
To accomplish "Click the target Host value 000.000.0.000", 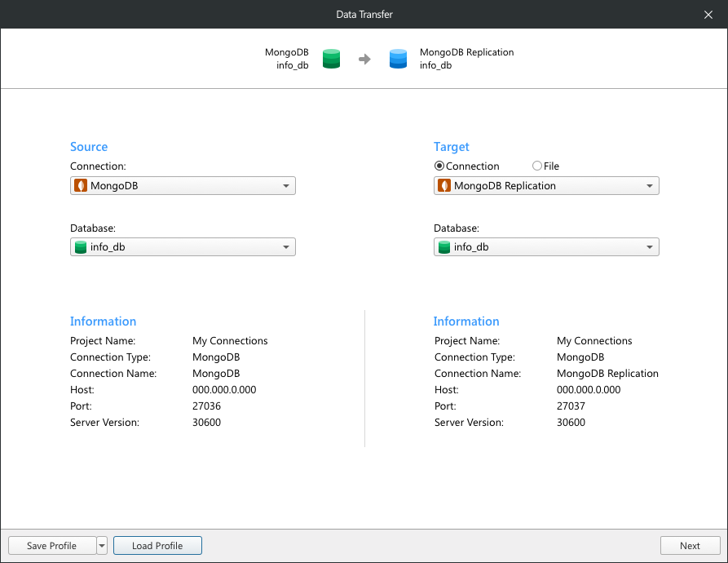I will pos(589,390).
